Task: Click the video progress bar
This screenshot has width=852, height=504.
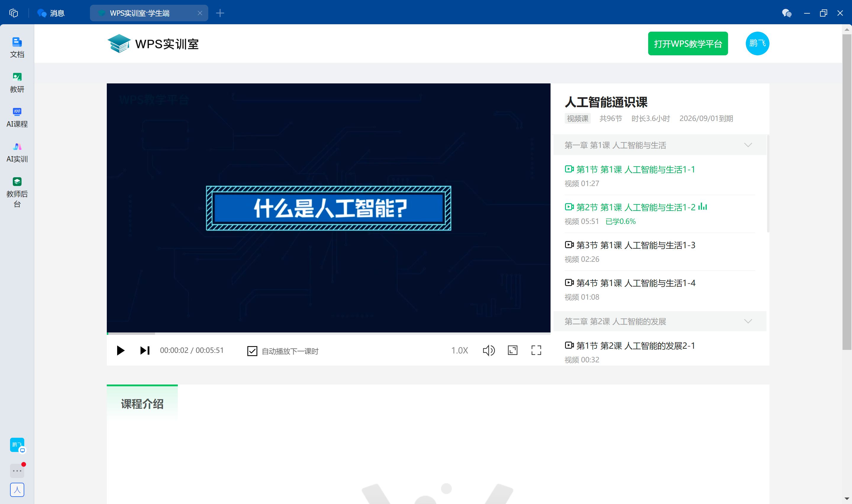Action: click(x=328, y=334)
